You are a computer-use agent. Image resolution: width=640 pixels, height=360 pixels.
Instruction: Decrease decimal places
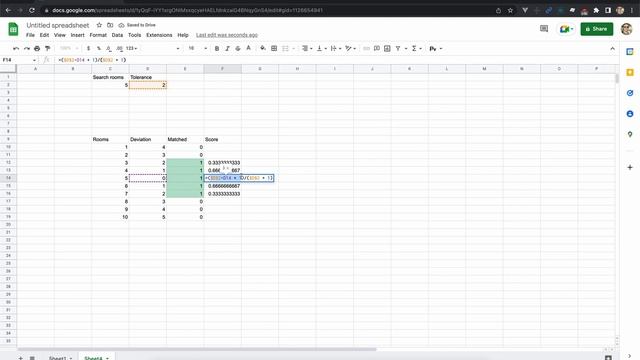(109, 49)
